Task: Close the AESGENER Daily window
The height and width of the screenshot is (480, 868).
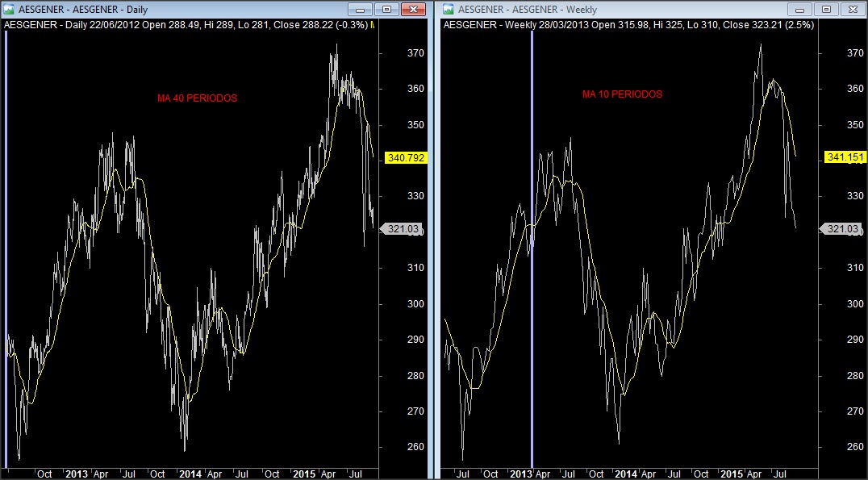Action: click(x=413, y=10)
